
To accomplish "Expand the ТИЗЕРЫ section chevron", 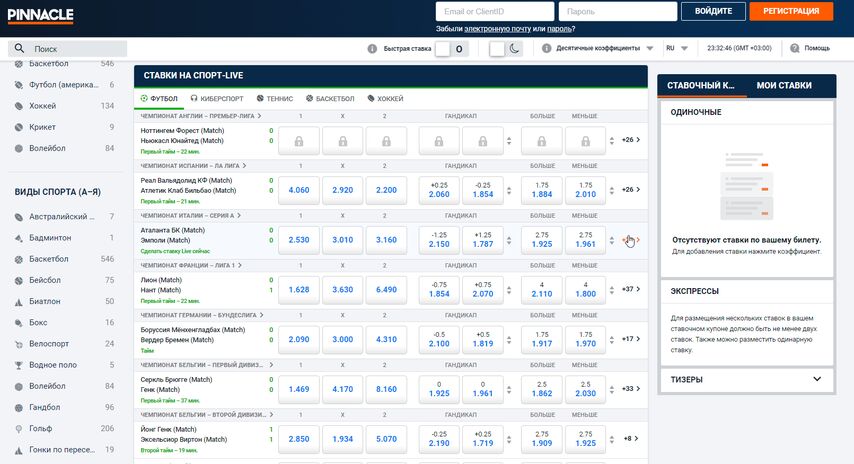I will (817, 379).
